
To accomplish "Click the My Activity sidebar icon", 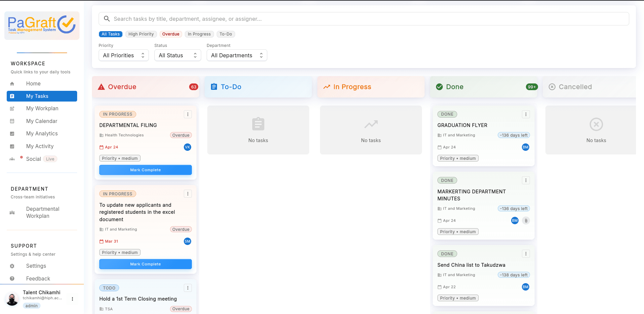I will tap(12, 146).
